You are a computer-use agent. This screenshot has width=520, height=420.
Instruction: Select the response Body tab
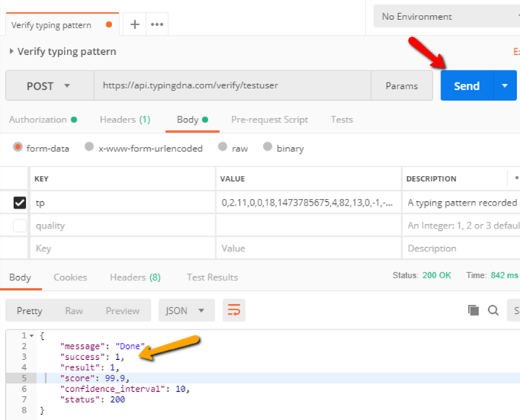point(20,278)
